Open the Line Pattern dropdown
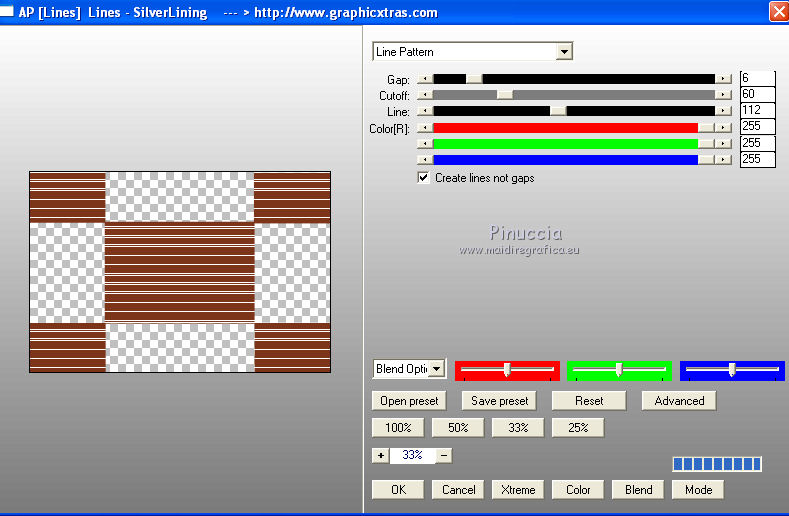The width and height of the screenshot is (789, 516). pos(565,52)
